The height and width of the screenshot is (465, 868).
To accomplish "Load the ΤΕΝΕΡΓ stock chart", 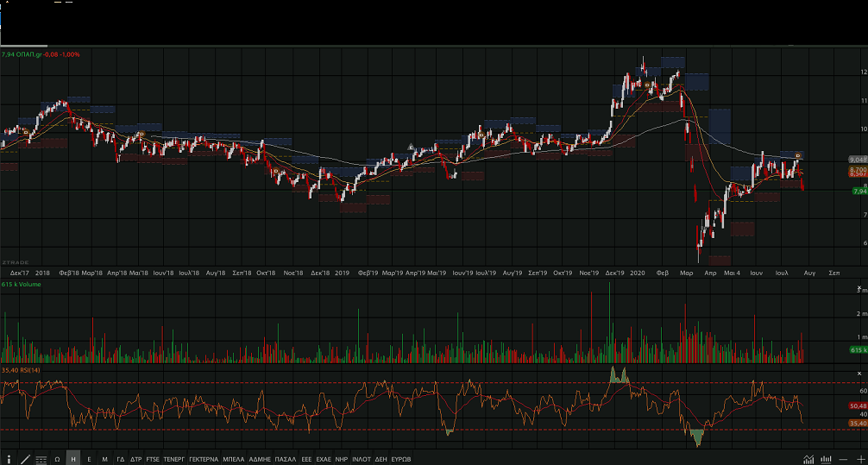I will coord(175,458).
